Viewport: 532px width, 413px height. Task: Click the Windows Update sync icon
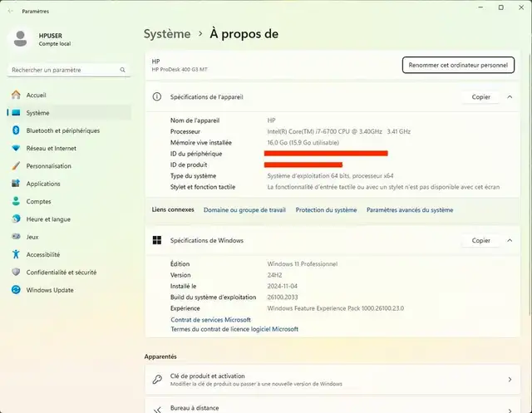(x=16, y=289)
